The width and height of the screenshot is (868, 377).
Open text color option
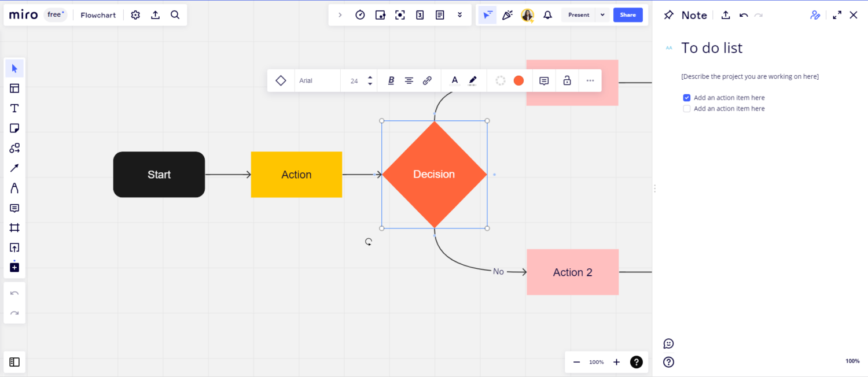tap(455, 81)
